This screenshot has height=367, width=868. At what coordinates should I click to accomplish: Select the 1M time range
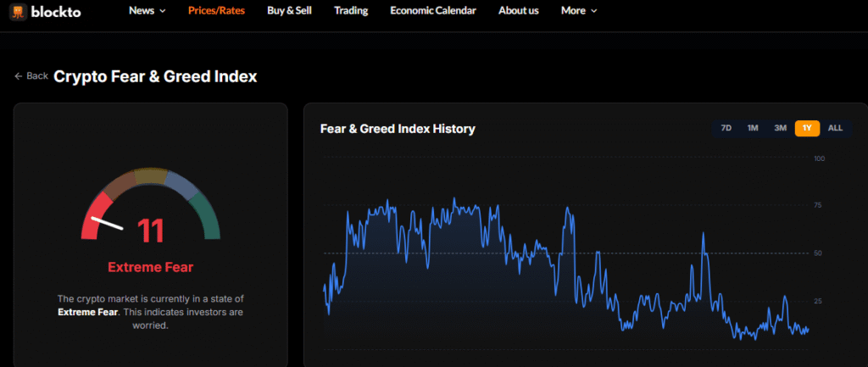click(753, 128)
